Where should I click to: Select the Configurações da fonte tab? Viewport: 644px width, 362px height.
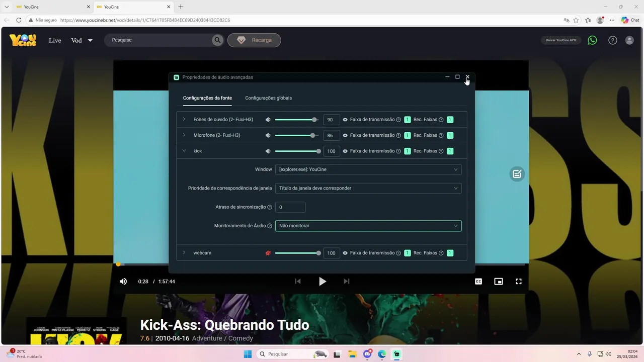pos(207,98)
